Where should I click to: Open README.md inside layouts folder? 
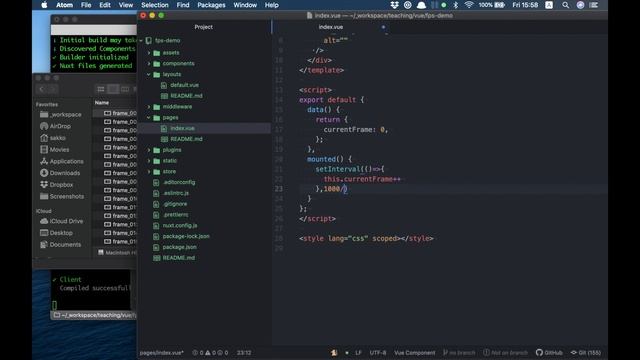186,96
